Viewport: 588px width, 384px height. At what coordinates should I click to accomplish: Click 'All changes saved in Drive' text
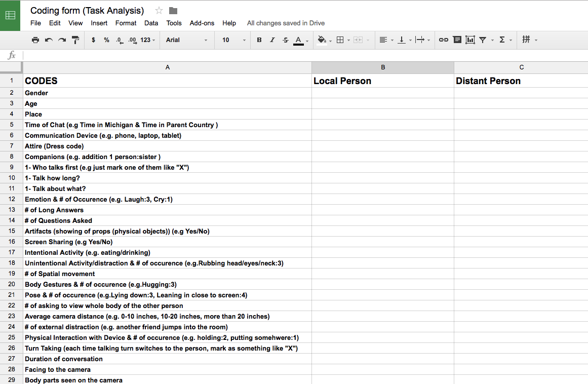click(x=286, y=23)
